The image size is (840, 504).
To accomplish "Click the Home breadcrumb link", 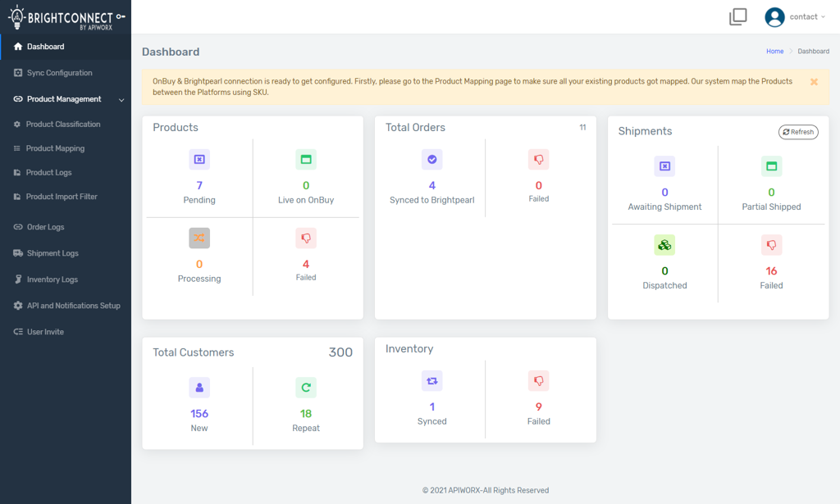I will click(x=774, y=51).
